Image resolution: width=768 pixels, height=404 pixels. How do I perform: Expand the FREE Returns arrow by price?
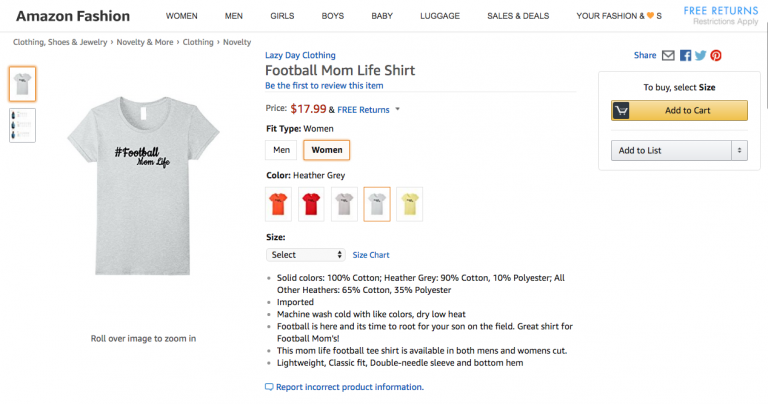click(398, 109)
